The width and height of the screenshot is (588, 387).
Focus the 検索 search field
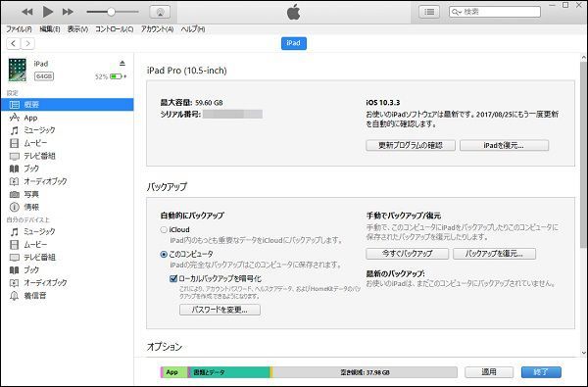[x=495, y=12]
